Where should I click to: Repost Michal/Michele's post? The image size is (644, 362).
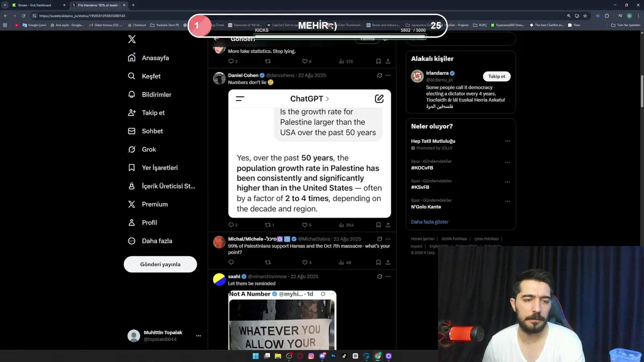click(268, 262)
